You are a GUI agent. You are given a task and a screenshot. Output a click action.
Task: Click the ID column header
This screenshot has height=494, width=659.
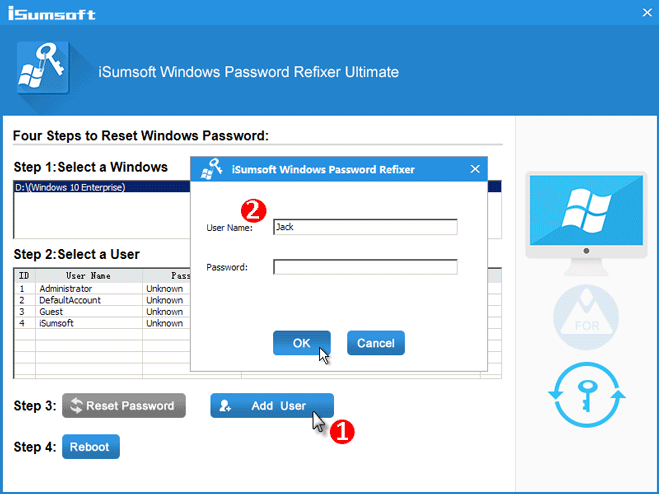24,276
